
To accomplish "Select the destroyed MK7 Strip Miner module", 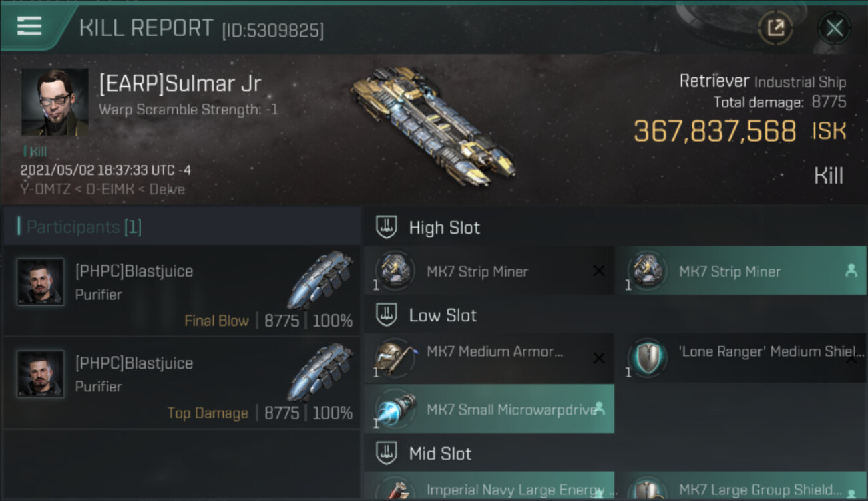I will click(489, 271).
